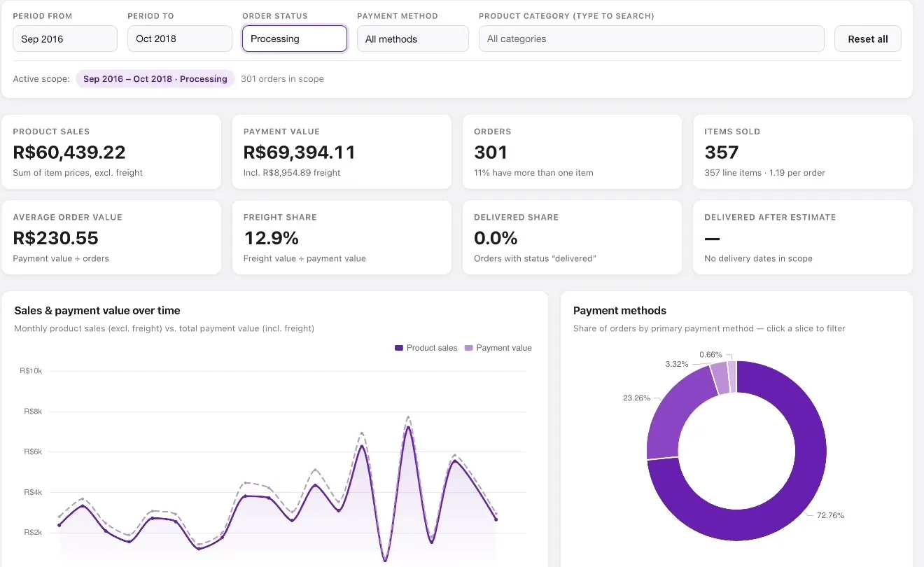Screen dimensions: 924x567
Task: Click the R$6k axis label
Action: click(32, 451)
